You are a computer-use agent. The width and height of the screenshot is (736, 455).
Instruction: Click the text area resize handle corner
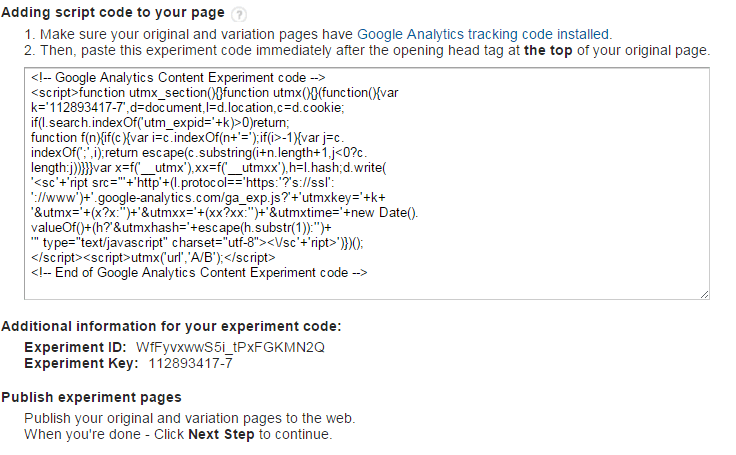[x=705, y=294]
